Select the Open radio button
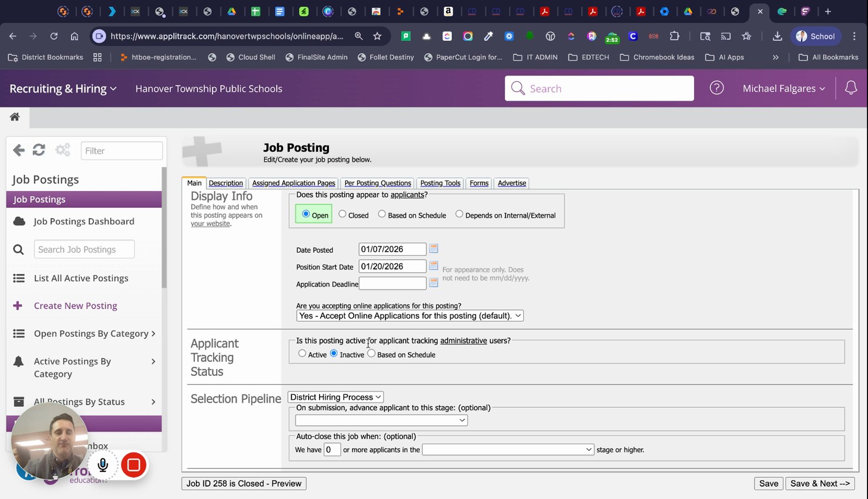 click(306, 214)
